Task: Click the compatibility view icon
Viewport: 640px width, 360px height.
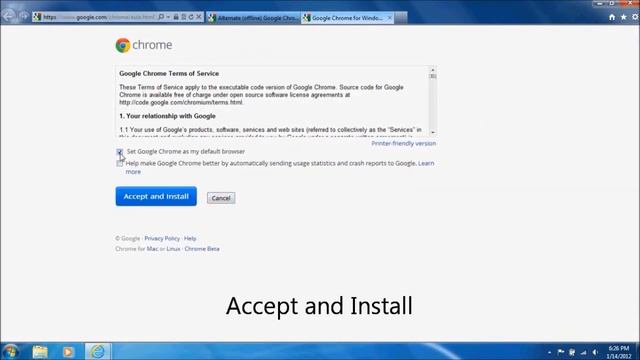Action: 184,17
